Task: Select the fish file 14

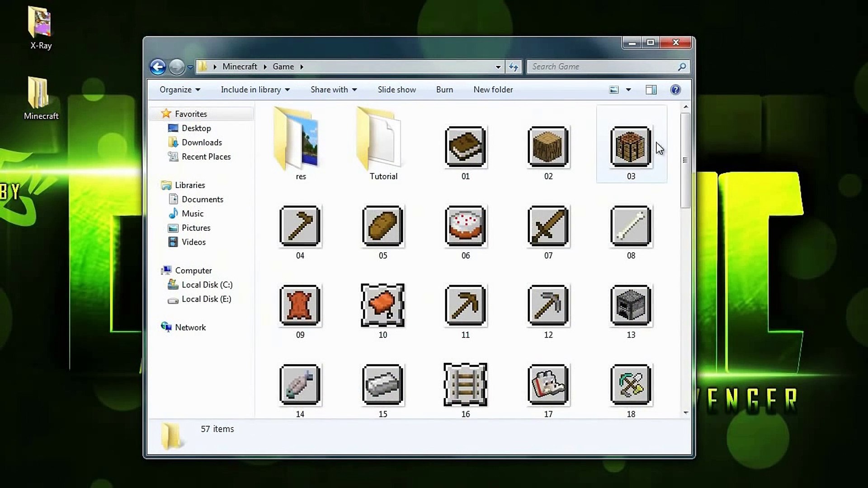Action: [x=300, y=385]
